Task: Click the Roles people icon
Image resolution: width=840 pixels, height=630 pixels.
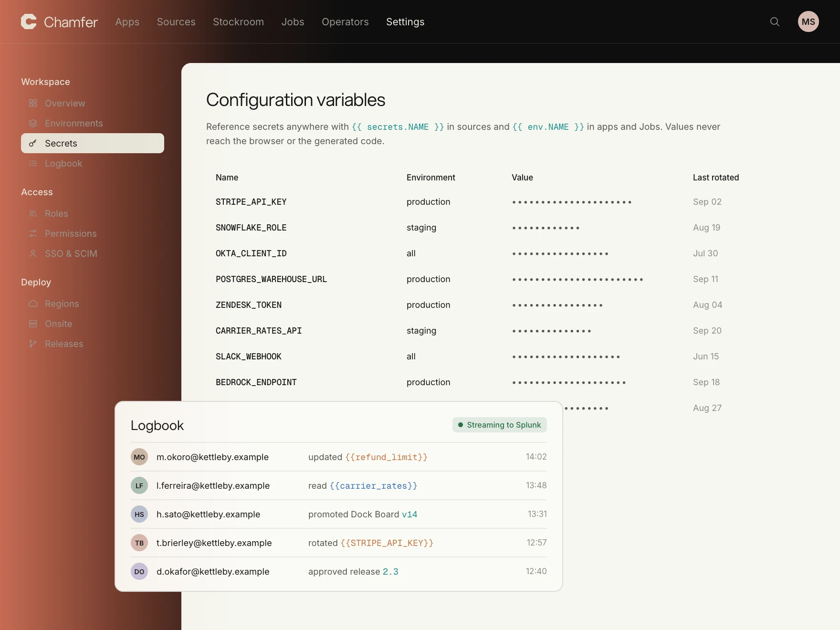Action: pyautogui.click(x=33, y=213)
